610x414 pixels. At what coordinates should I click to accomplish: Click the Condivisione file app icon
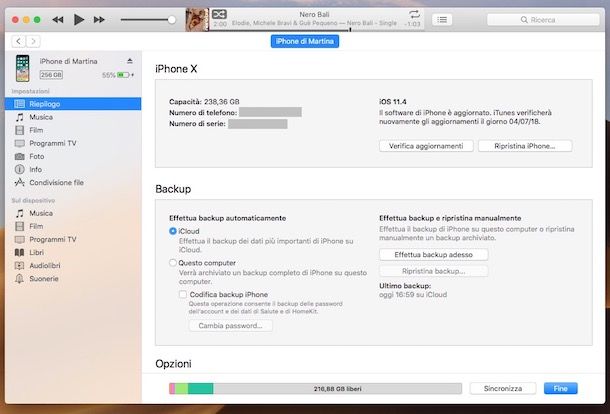(19, 182)
